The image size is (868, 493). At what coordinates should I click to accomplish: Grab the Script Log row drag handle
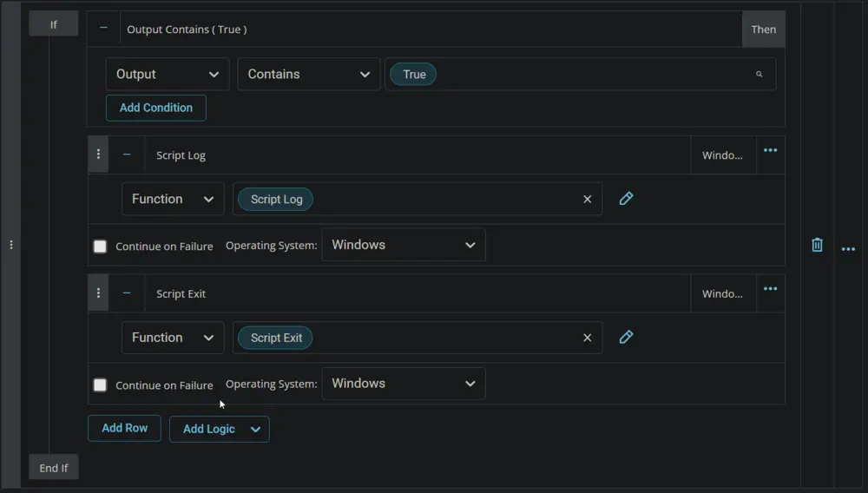tap(99, 154)
